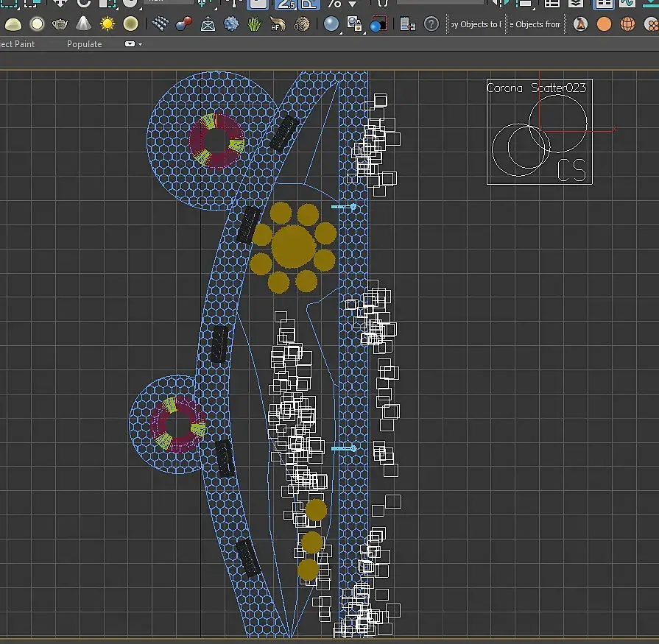The image size is (659, 644).
Task: Switch to the Object Paint ribbon tab
Action: click(x=18, y=44)
